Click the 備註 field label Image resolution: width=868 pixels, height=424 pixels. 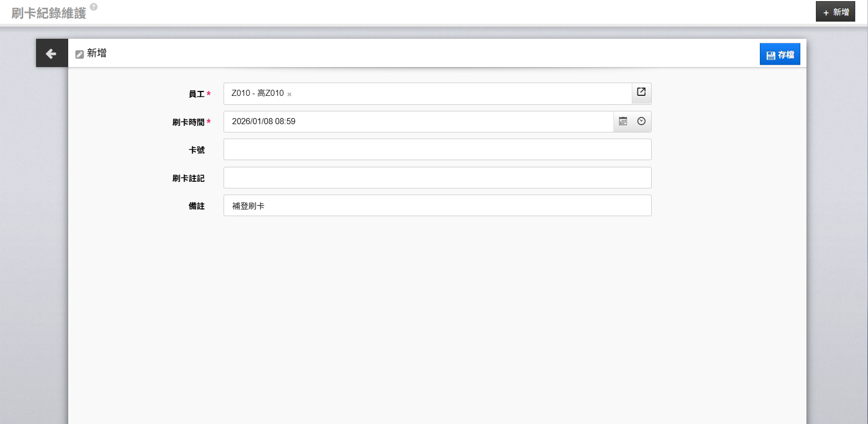196,206
